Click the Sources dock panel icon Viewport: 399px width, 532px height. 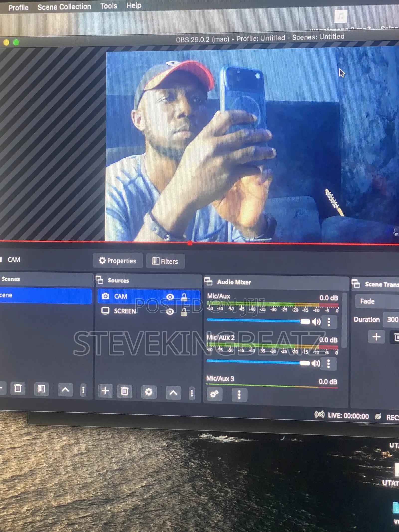coord(100,280)
